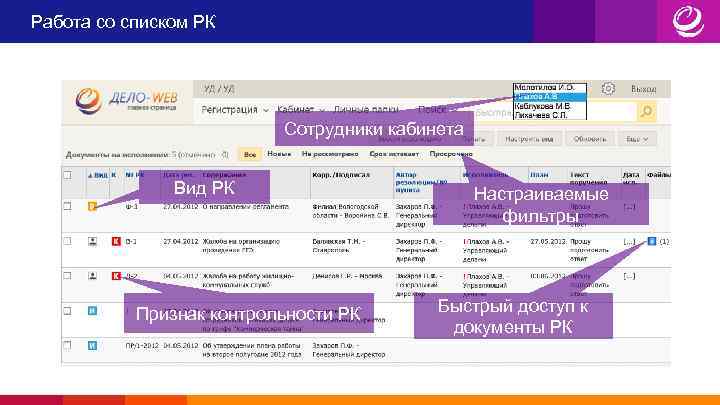
Task: Click the person icon in row В-1
Action: click(92, 242)
